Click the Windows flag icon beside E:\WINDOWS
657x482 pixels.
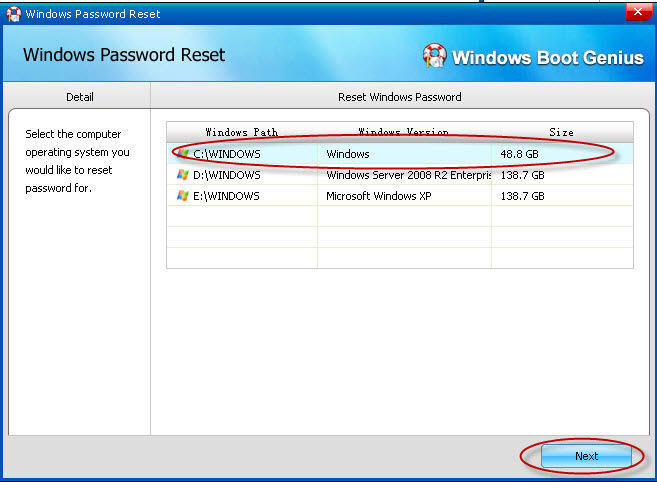point(182,196)
